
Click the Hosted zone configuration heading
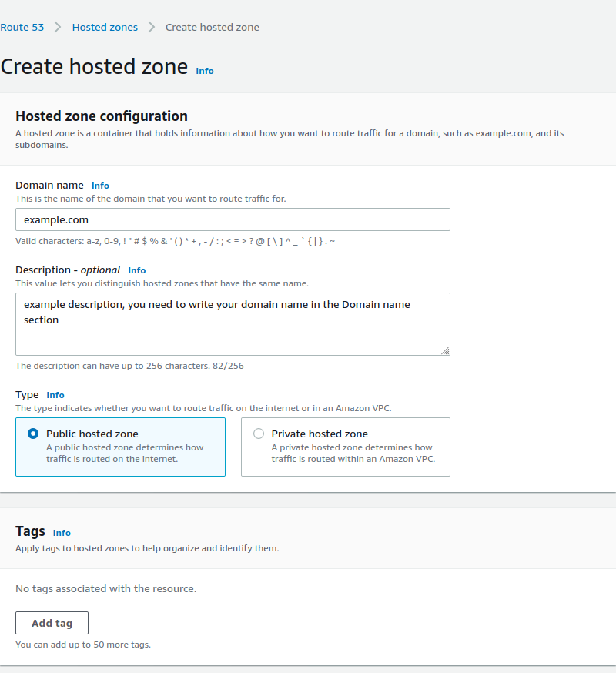coord(102,116)
